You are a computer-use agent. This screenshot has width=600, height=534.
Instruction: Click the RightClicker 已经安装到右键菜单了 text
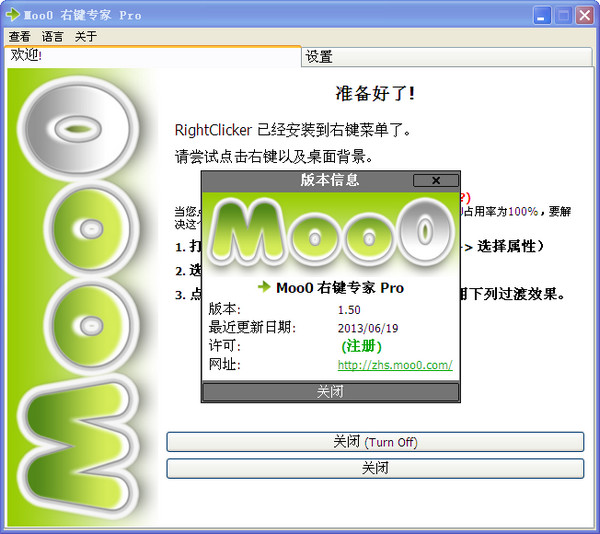(293, 130)
